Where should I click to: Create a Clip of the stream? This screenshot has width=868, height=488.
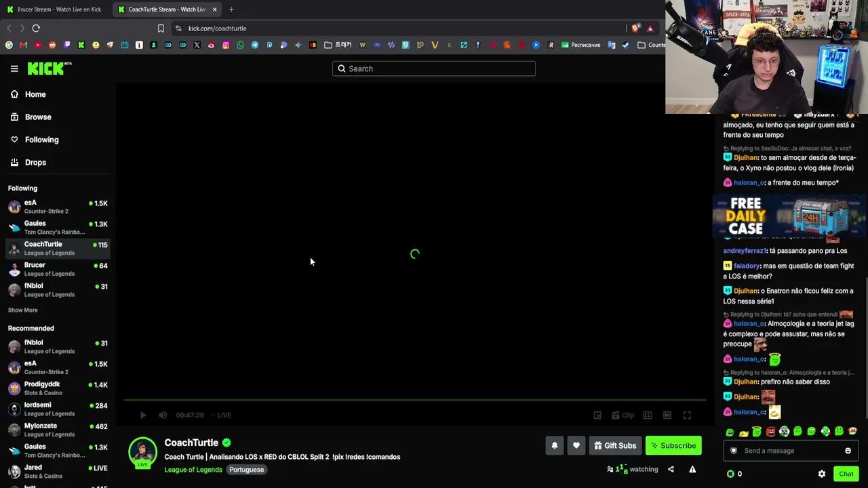623,415
